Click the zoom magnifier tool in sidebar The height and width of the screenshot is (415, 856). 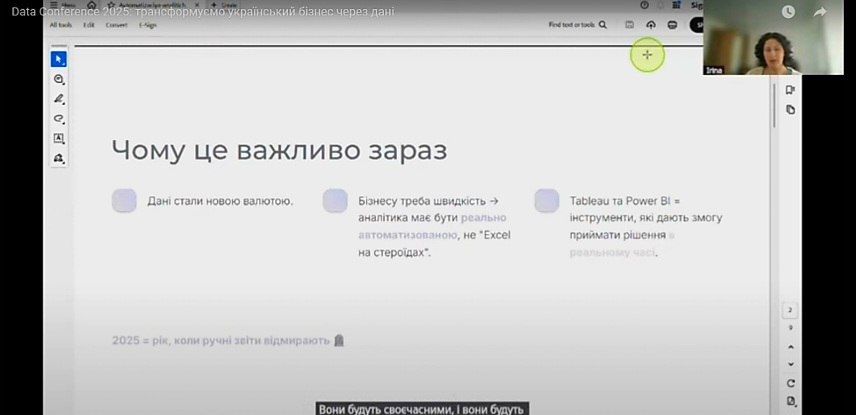[59, 79]
